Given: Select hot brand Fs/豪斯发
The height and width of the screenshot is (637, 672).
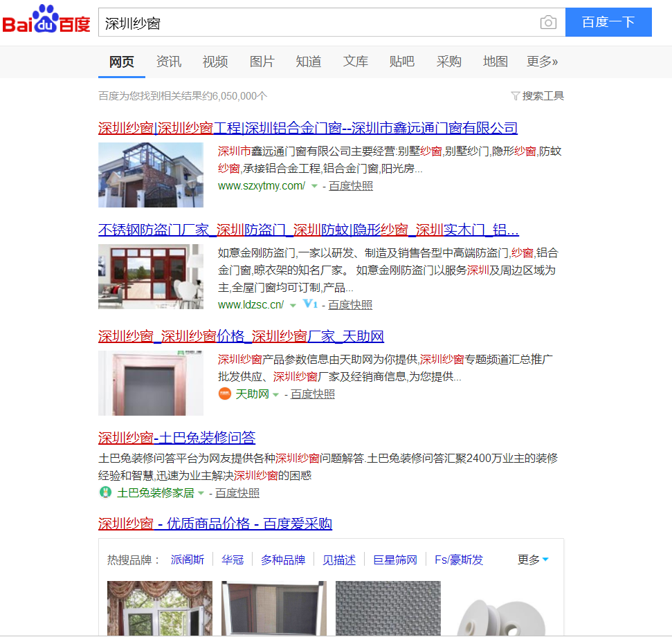Looking at the screenshot, I should click(459, 560).
